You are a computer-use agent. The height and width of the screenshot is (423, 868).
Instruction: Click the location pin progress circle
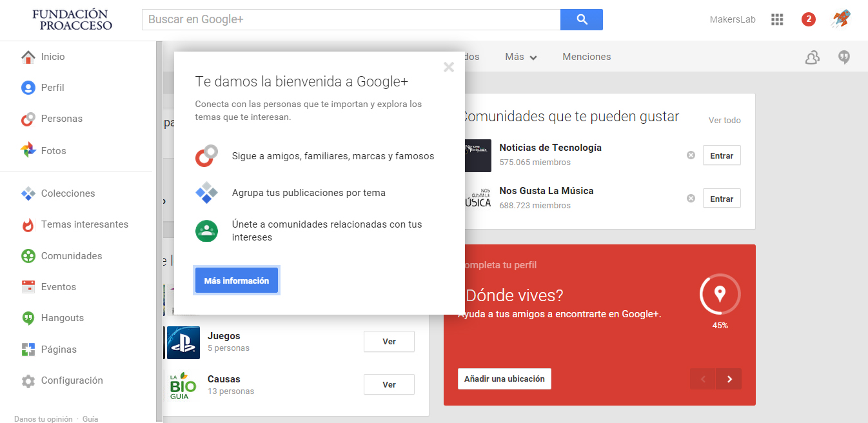coord(720,295)
